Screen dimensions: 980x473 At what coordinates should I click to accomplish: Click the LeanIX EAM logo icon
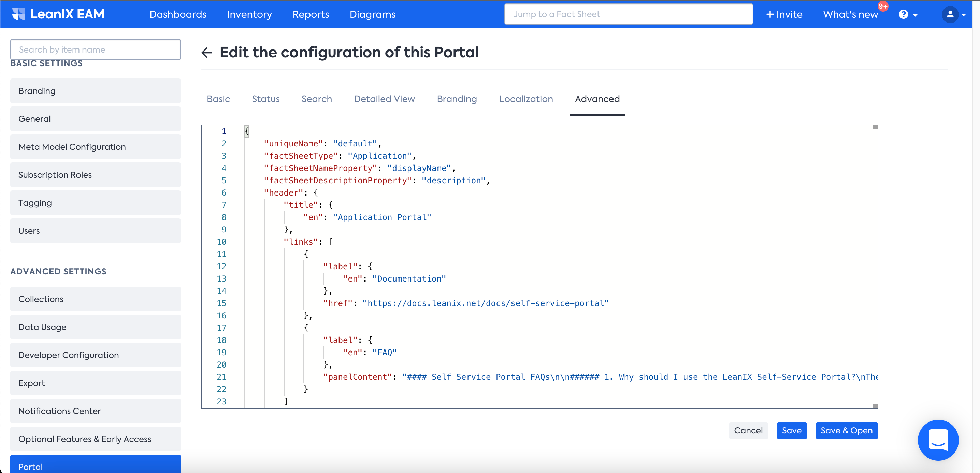click(x=18, y=14)
